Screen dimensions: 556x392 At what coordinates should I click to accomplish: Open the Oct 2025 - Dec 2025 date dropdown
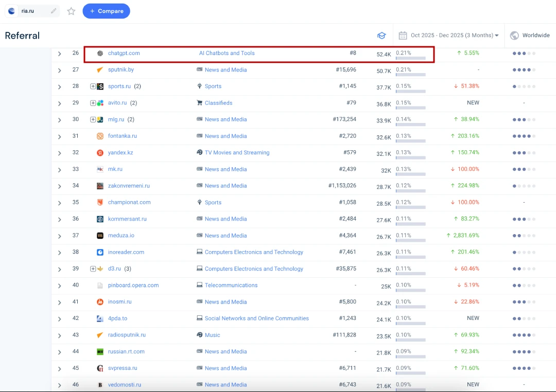(454, 35)
